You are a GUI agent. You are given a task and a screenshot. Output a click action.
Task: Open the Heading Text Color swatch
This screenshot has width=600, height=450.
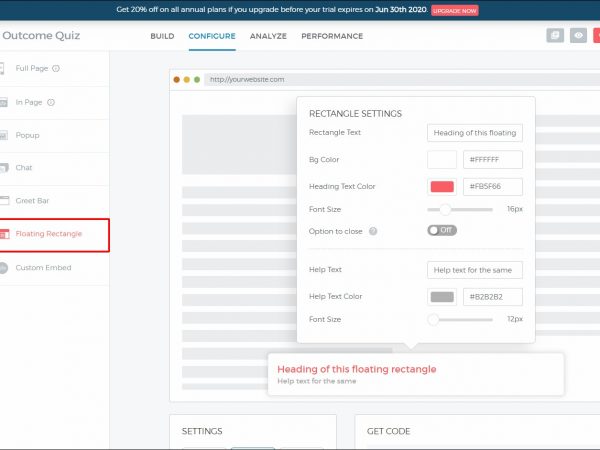(442, 186)
